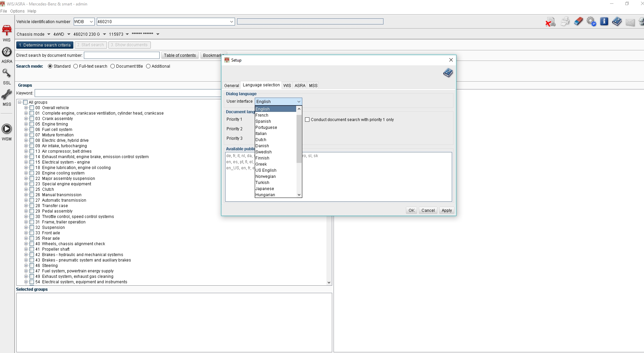Viewport: 644px width, 353px height.
Task: Click the eraser icon in toolbar
Action: [x=578, y=21]
